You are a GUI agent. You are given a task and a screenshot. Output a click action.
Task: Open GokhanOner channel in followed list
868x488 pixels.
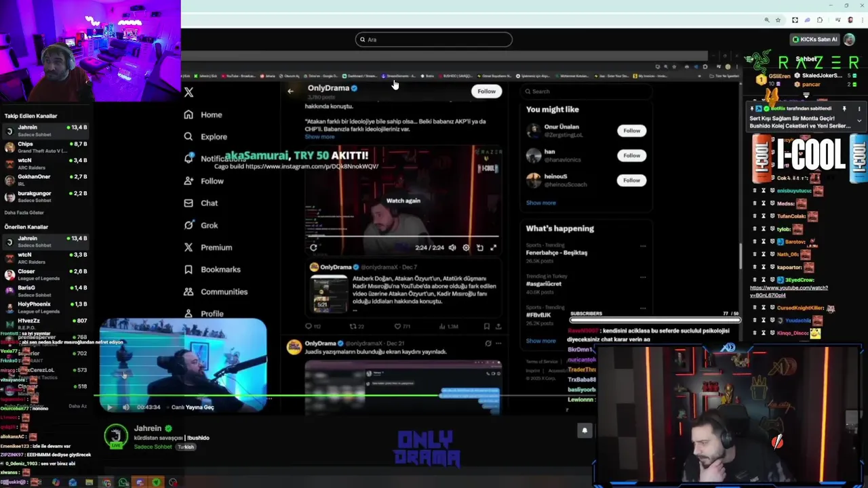45,180
